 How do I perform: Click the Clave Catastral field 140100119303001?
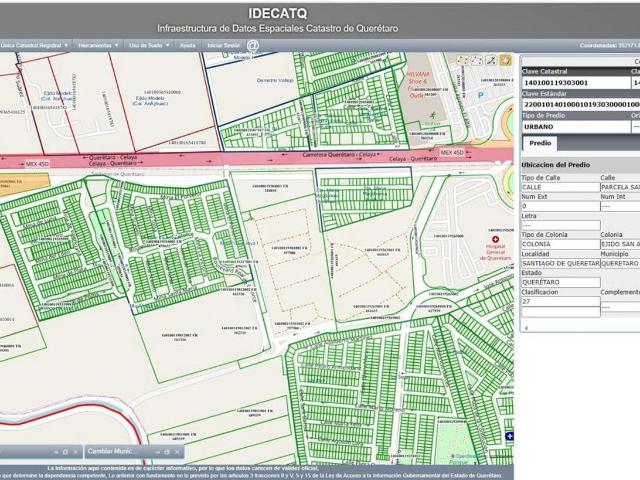click(x=576, y=83)
